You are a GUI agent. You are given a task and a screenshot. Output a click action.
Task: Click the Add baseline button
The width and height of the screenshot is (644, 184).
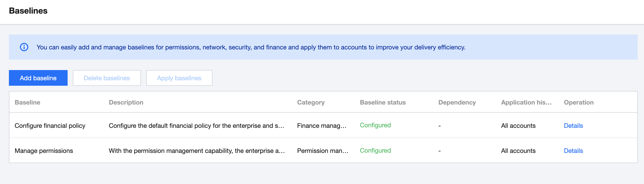pyautogui.click(x=38, y=78)
